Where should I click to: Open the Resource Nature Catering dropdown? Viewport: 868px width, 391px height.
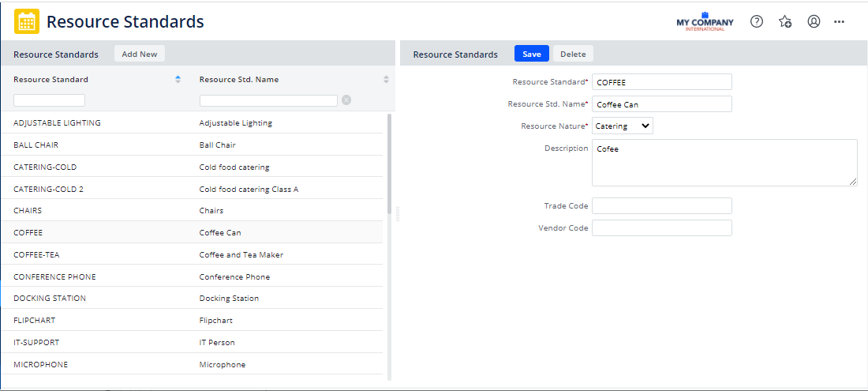(x=623, y=126)
